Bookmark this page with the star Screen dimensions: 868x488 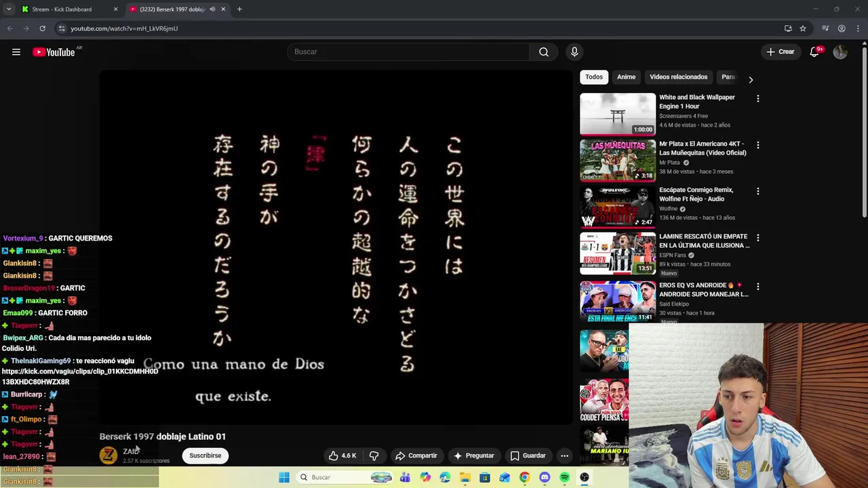(803, 28)
